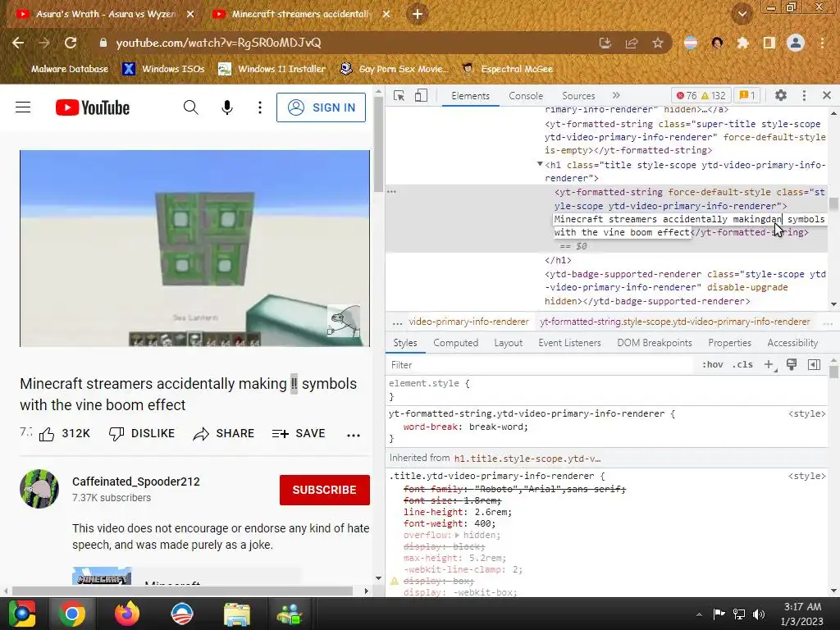
Task: Open DevTools customize three-dot menu
Action: [x=804, y=95]
